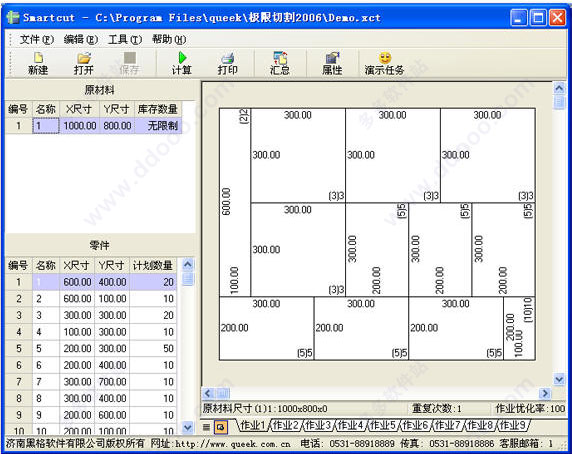Image resolution: width=572 pixels, height=454 pixels.
Task: Select part 9 Y size 600.00
Action: pos(112,415)
